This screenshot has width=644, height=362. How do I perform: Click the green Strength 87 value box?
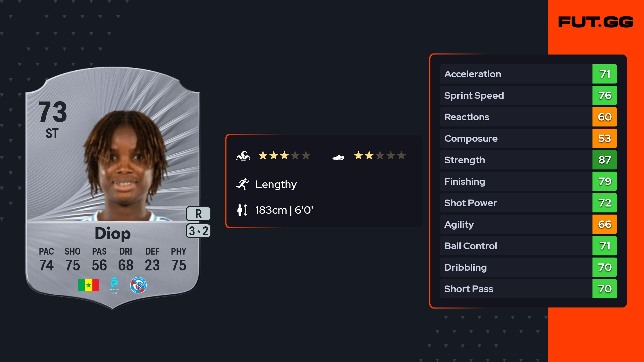point(605,160)
